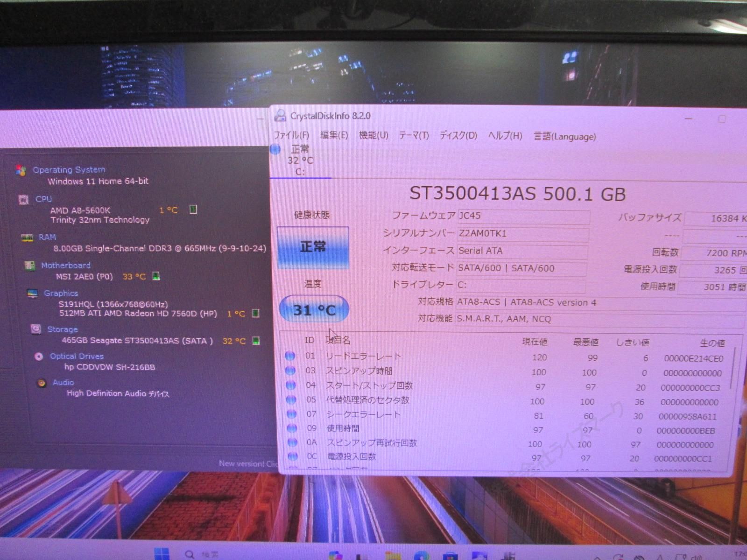
Task: Click the RAM icon in Speccy
Action: pos(27,238)
